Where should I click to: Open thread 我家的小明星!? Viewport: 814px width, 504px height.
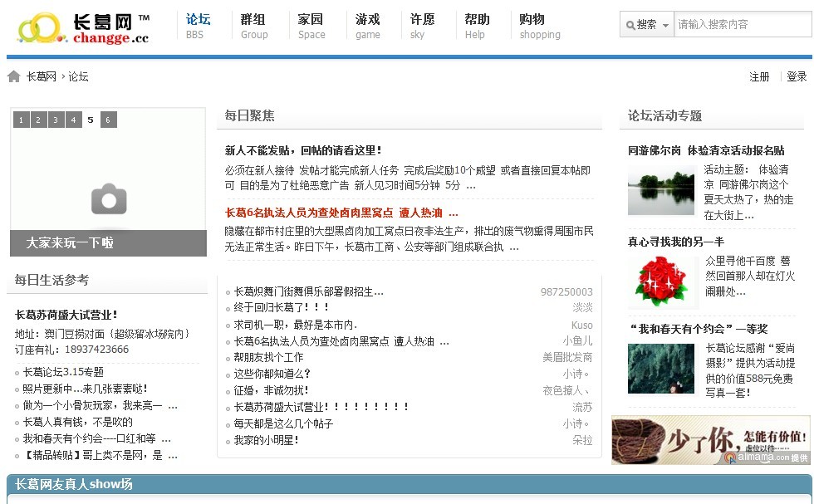267,440
